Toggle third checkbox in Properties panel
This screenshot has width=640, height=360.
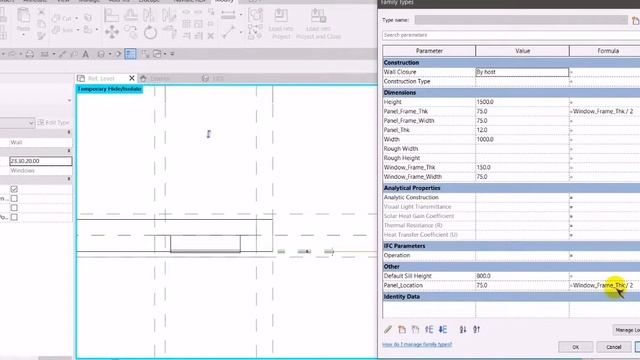(x=14, y=208)
